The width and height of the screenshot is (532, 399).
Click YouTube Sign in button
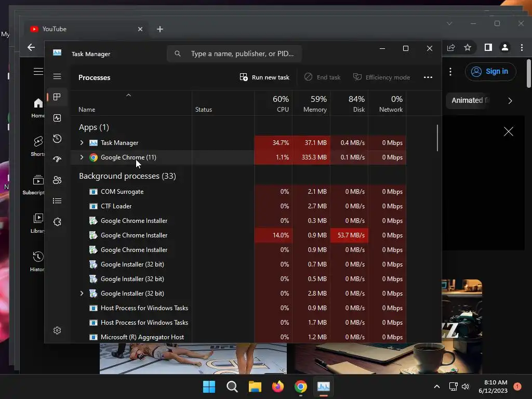(490, 72)
